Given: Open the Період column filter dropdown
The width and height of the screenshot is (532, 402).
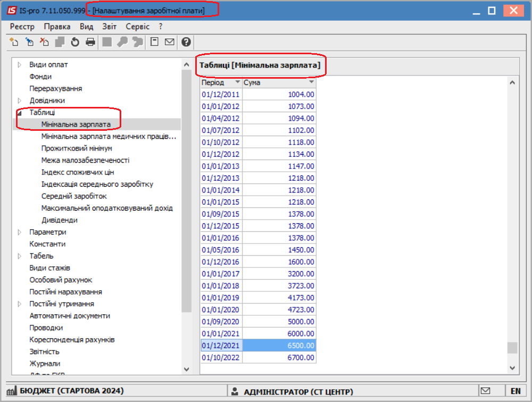Looking at the screenshot, I should pyautogui.click(x=237, y=82).
